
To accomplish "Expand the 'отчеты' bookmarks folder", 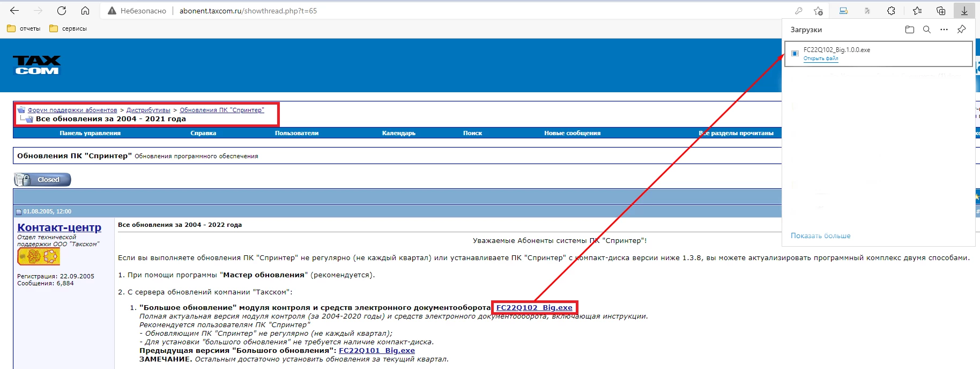I will coord(24,28).
